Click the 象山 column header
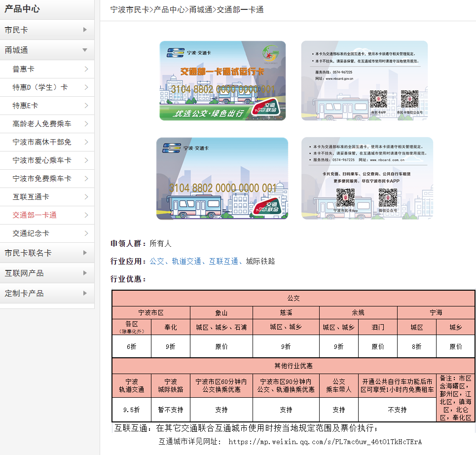 pyautogui.click(x=221, y=312)
